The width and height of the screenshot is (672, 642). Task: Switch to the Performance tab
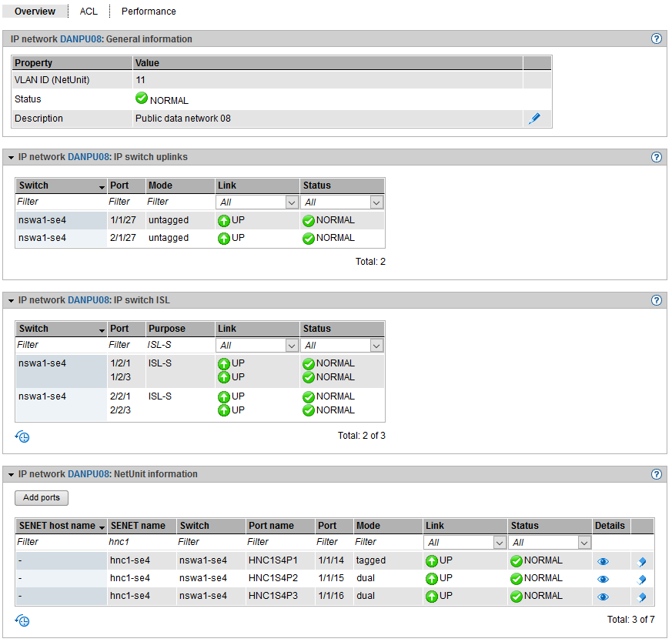click(149, 11)
